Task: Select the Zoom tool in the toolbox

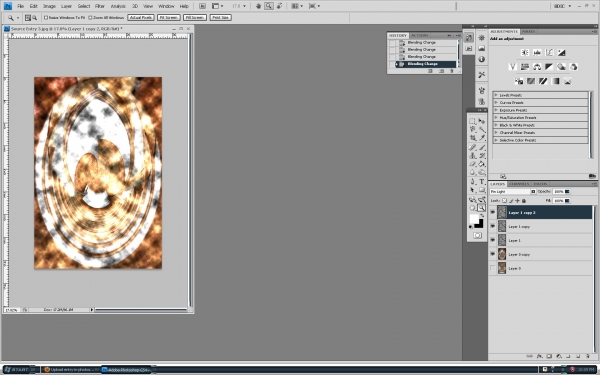Action: point(482,208)
